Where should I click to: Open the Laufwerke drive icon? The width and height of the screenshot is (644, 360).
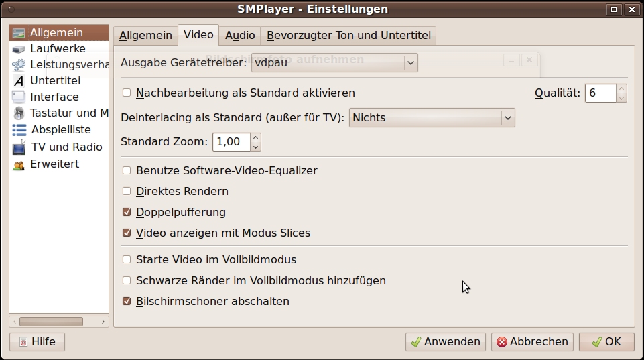click(19, 49)
